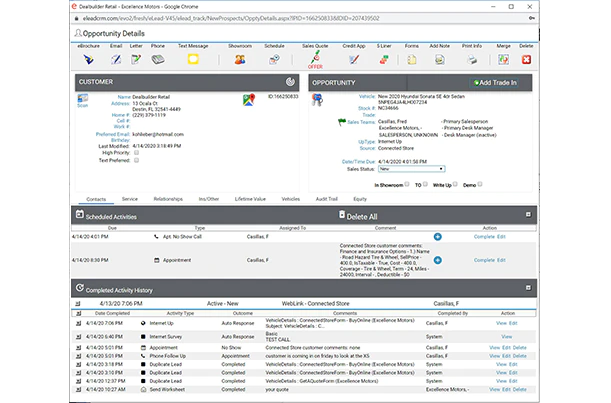Switch to the Ins/Other tab
This screenshot has width=611, height=403.
pyautogui.click(x=209, y=199)
